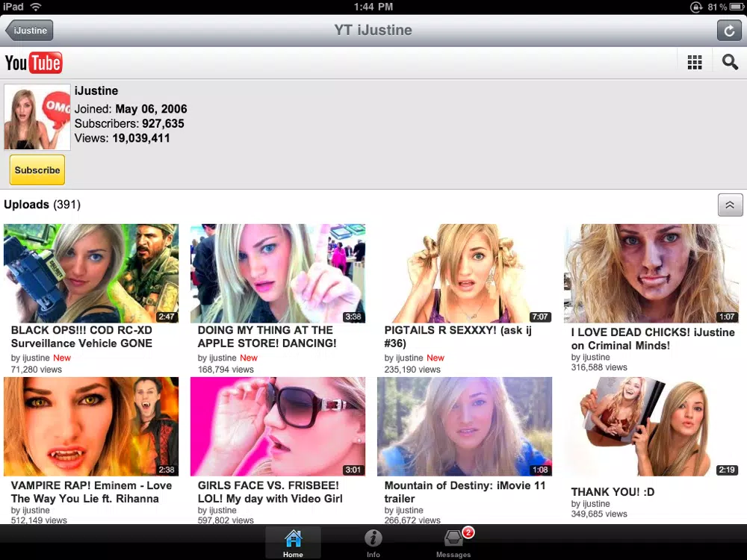Click the YouTube logo
Viewport: 747px width, 560px height.
pos(34,63)
